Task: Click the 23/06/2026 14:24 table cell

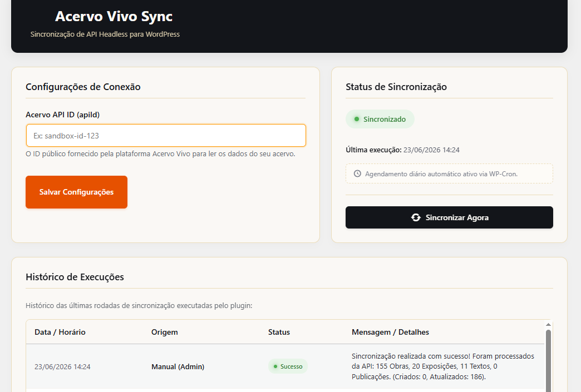Action: click(62, 366)
